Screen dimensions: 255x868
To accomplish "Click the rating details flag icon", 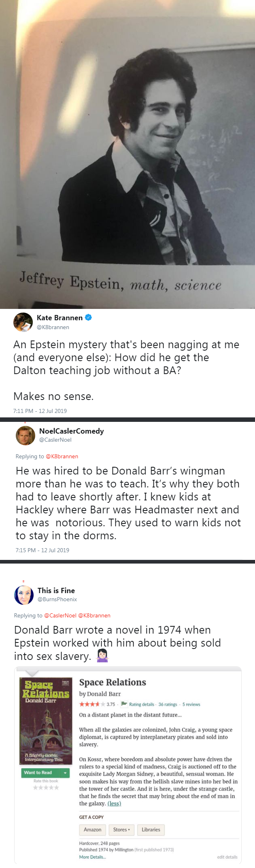I will pyautogui.click(x=124, y=704).
